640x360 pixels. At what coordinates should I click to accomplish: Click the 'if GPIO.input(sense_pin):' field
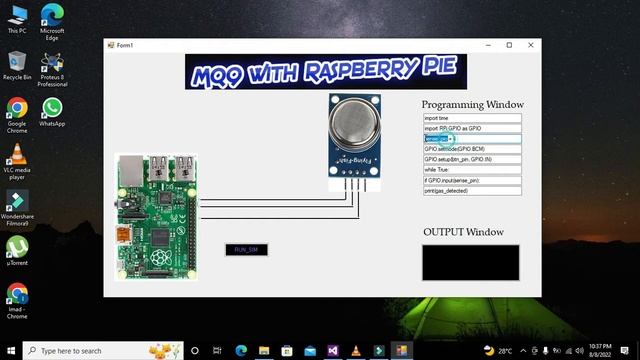point(472,180)
